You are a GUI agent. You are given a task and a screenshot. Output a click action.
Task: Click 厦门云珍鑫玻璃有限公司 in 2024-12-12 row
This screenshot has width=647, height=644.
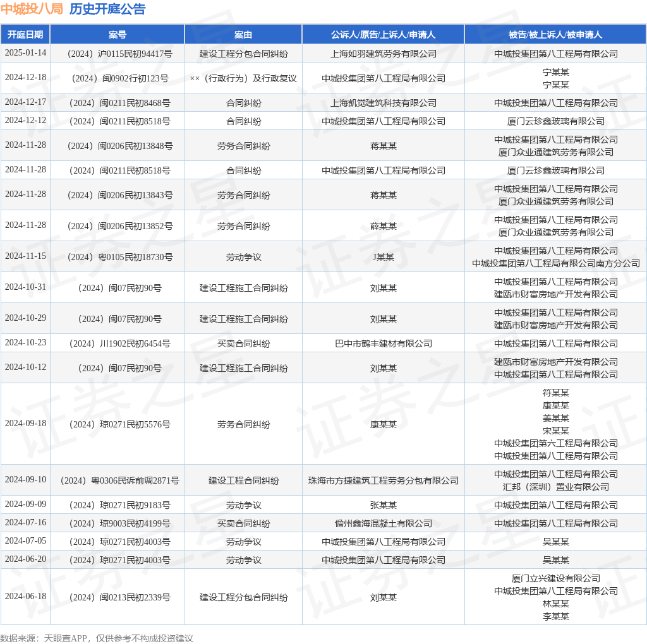click(556, 121)
